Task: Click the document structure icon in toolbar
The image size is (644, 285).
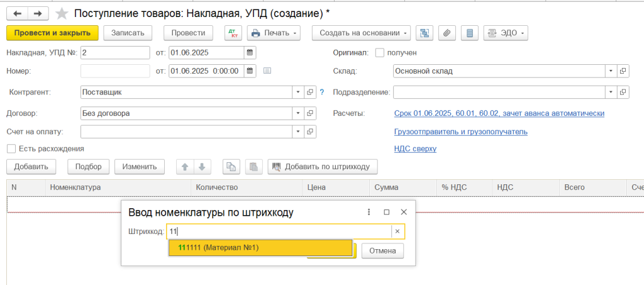Action: 424,33
